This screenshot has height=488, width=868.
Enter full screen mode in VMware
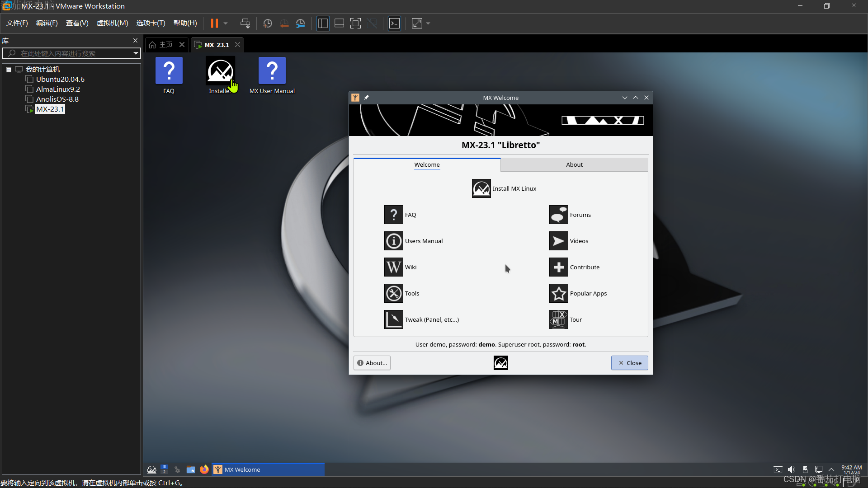(x=355, y=23)
